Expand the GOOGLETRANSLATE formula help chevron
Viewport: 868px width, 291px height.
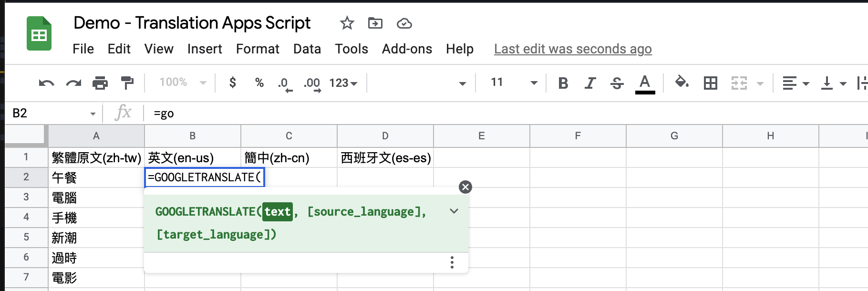pos(454,211)
